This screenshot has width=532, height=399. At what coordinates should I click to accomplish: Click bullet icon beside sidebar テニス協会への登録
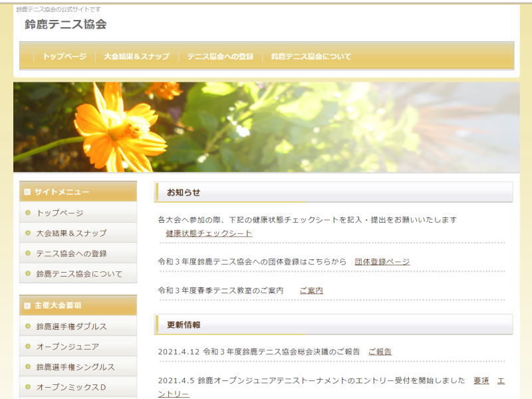[28, 253]
